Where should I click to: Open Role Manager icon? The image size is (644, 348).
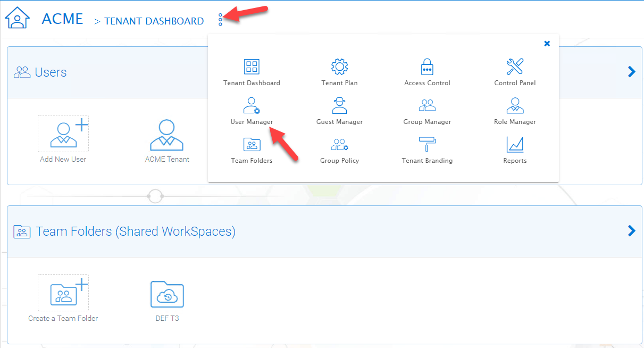pos(515,105)
